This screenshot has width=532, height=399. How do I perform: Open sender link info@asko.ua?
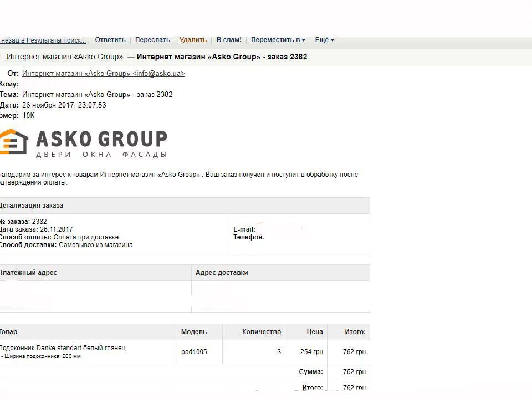coord(103,73)
